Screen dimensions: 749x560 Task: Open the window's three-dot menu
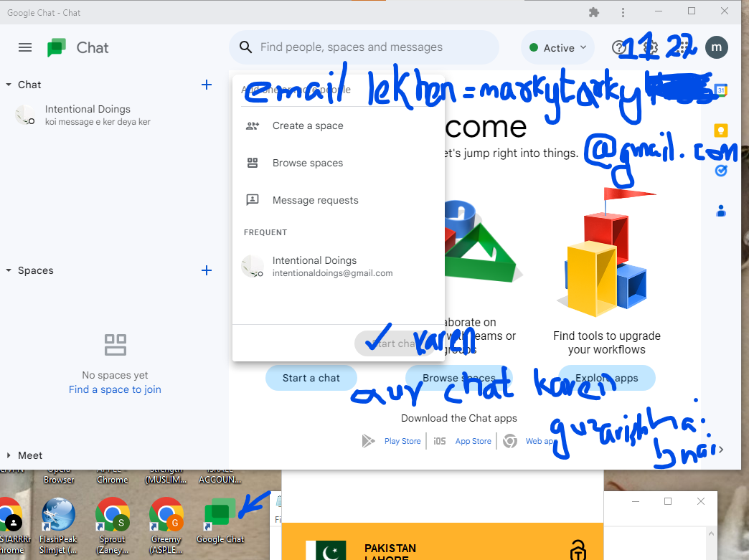(623, 12)
